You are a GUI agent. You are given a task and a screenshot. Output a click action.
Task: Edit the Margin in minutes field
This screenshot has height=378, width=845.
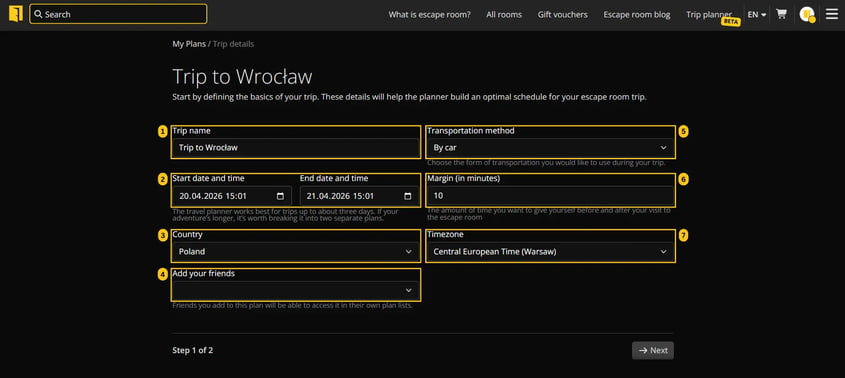tap(550, 196)
